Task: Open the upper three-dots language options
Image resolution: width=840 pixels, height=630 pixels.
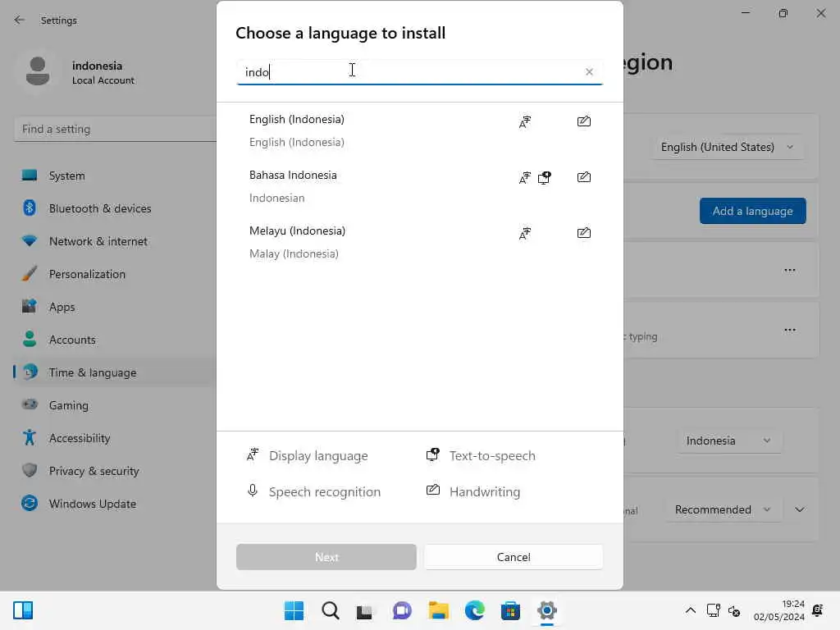Action: (790, 270)
